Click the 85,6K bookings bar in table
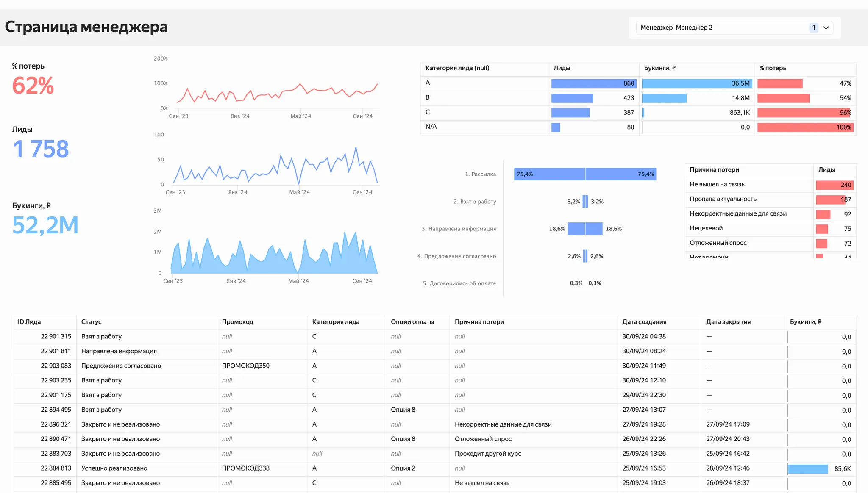The image size is (868, 493). [x=808, y=469]
